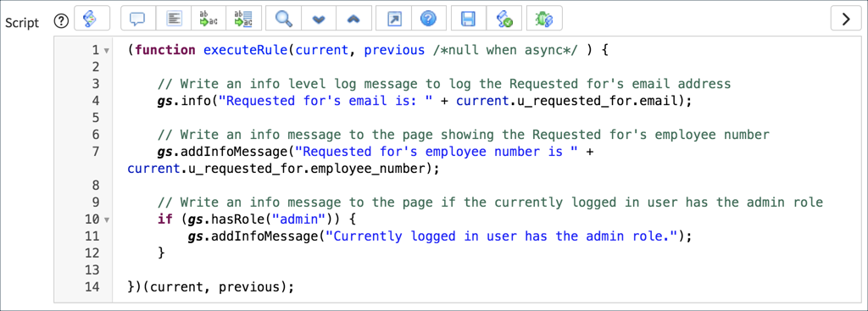Click line number 14 in the gutter
The height and width of the screenshot is (311, 868).
point(92,287)
